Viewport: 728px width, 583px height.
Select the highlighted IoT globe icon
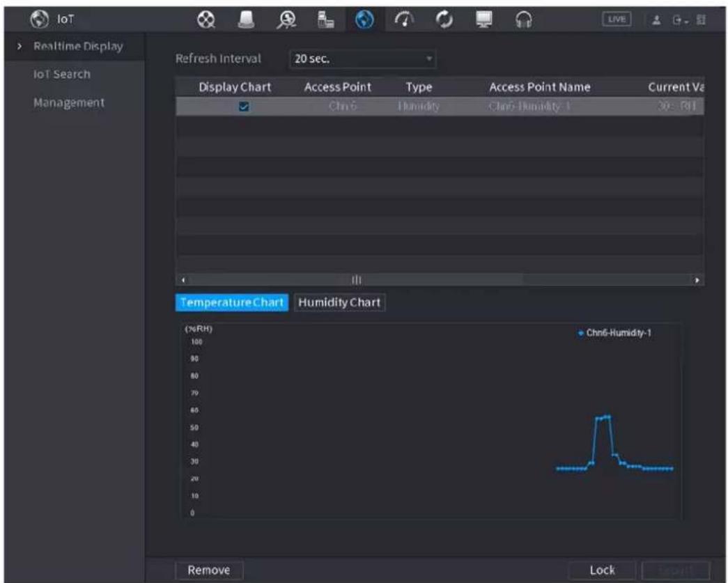click(x=364, y=20)
